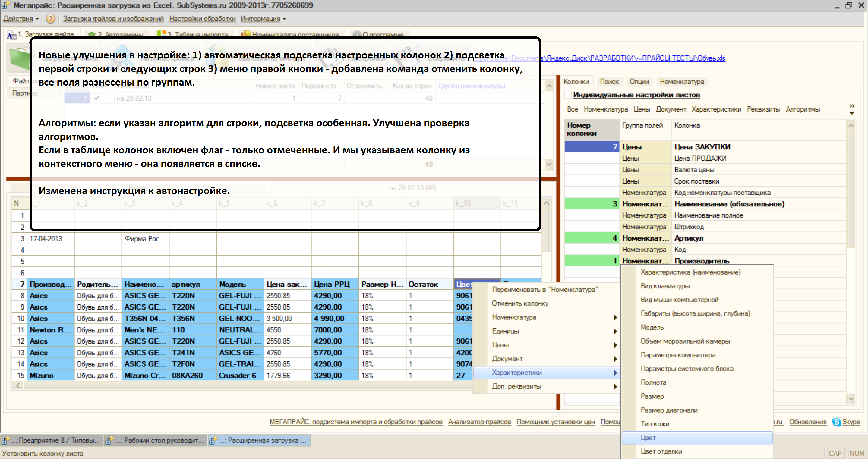Click the Skype icon in bottom links
Image resolution: width=868 pixels, height=459 pixels.
(837, 422)
